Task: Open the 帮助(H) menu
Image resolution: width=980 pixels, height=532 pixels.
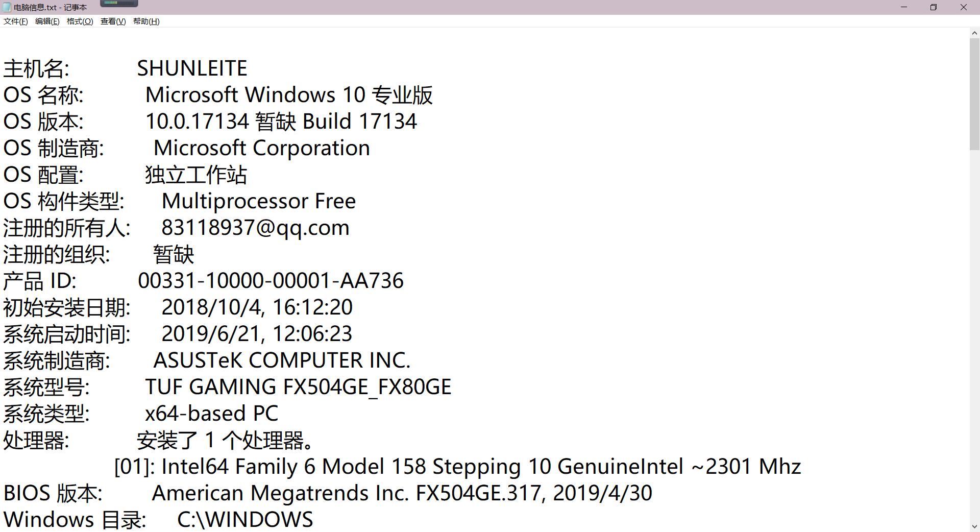Action: [146, 21]
